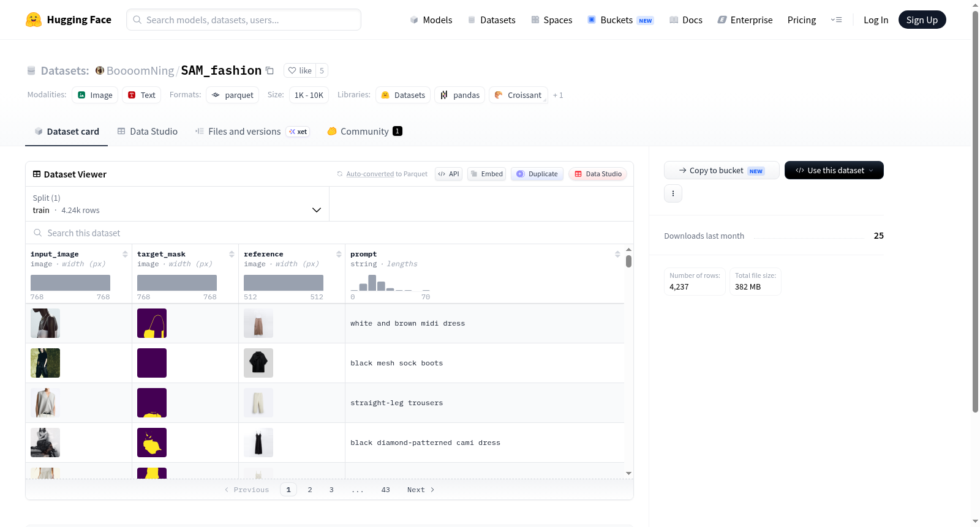This screenshot has height=527, width=980.
Task: Expand the +1 more libraries
Action: pos(558,95)
